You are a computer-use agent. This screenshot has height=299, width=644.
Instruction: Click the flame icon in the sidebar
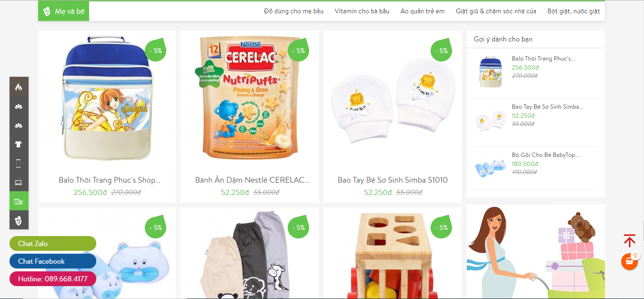point(19,87)
